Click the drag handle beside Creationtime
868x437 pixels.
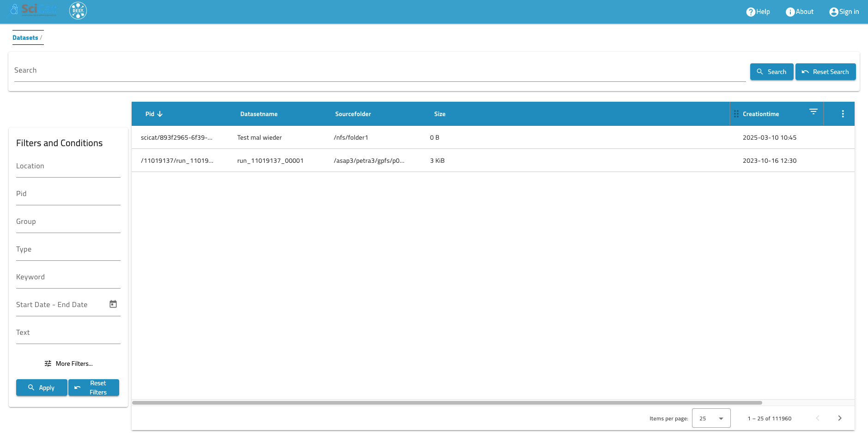[x=736, y=114]
